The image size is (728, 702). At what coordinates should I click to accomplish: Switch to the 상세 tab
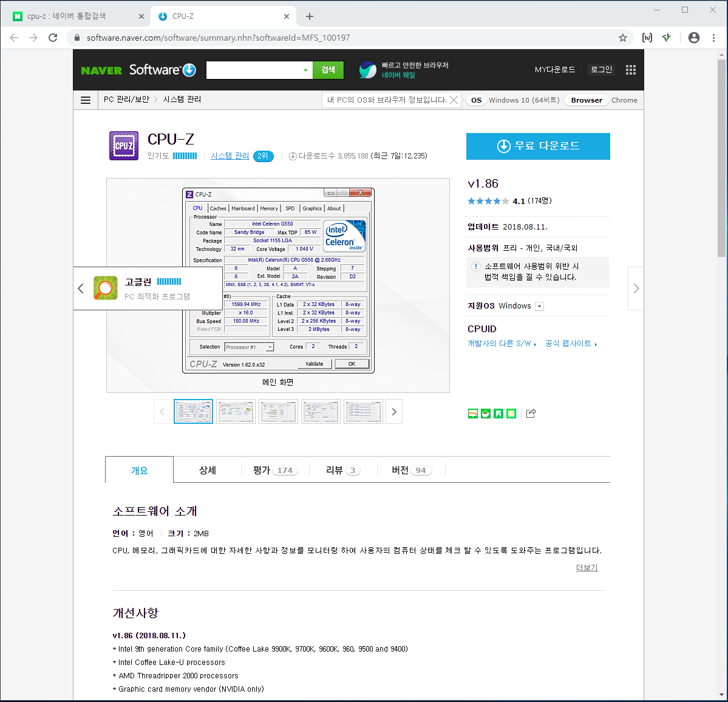coord(208,470)
